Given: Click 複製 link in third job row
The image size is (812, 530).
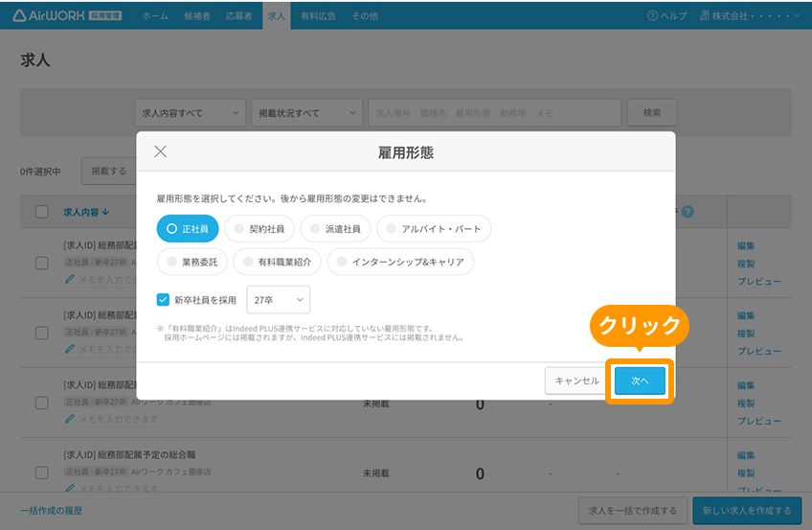Looking at the screenshot, I should click(746, 403).
